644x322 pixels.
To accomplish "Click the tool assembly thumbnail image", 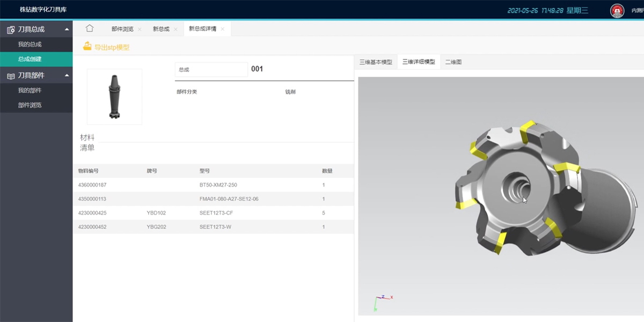I will pyautogui.click(x=114, y=97).
